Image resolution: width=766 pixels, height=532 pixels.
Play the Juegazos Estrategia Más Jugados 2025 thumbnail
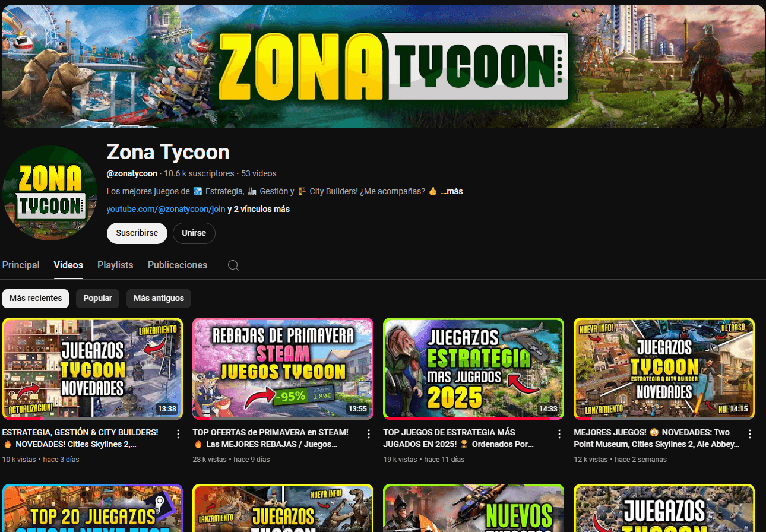click(x=473, y=368)
